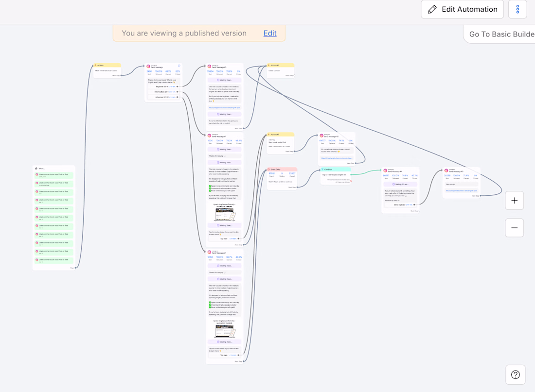
Task: Click the Advanced button option
Action: point(163,97)
